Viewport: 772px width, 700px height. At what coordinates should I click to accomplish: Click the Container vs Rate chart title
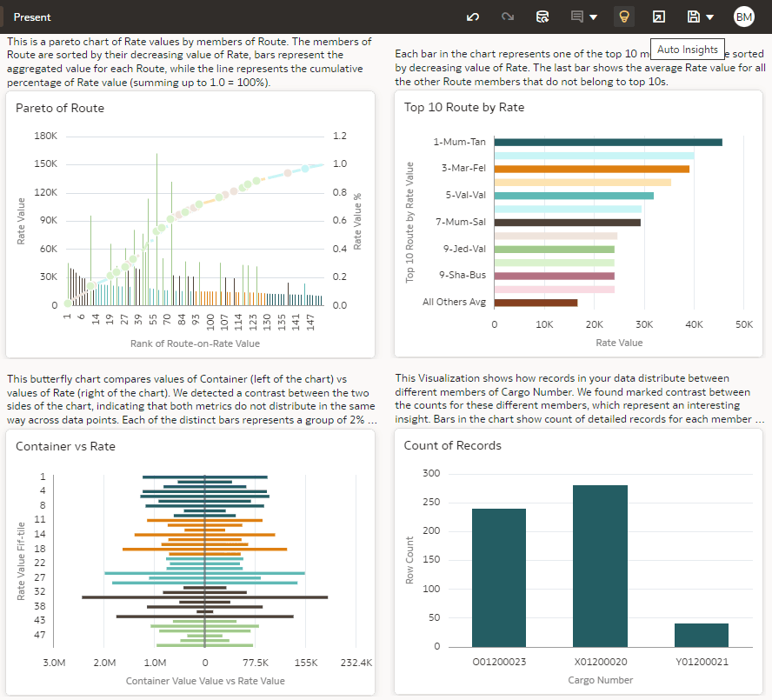point(65,446)
